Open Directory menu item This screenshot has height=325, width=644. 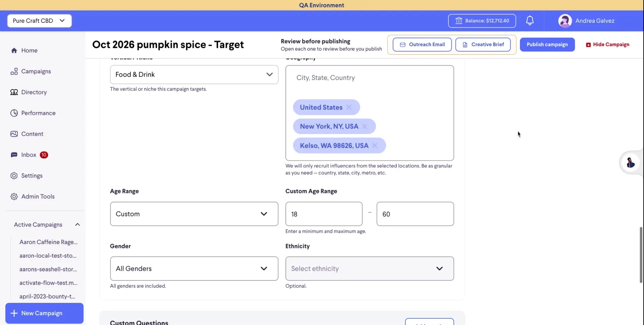[x=34, y=92]
